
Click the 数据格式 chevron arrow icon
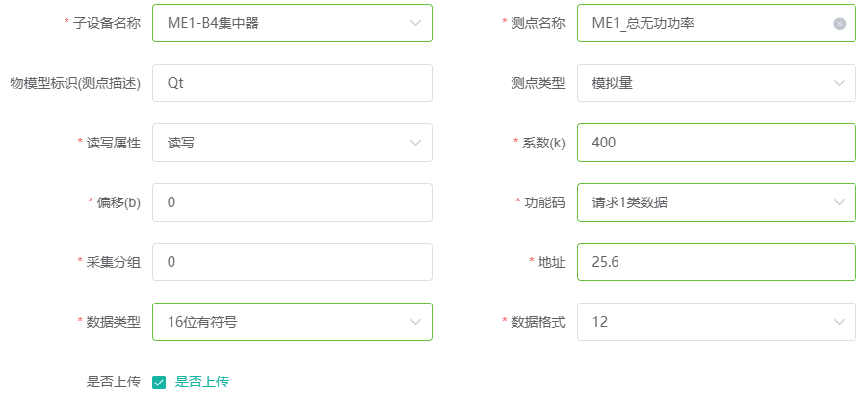(839, 322)
